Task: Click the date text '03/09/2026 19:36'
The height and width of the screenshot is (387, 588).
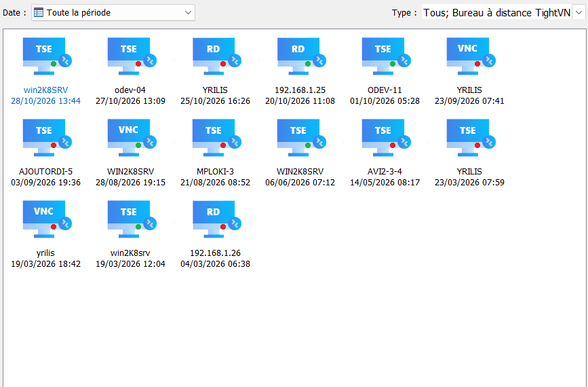Action: [45, 183]
